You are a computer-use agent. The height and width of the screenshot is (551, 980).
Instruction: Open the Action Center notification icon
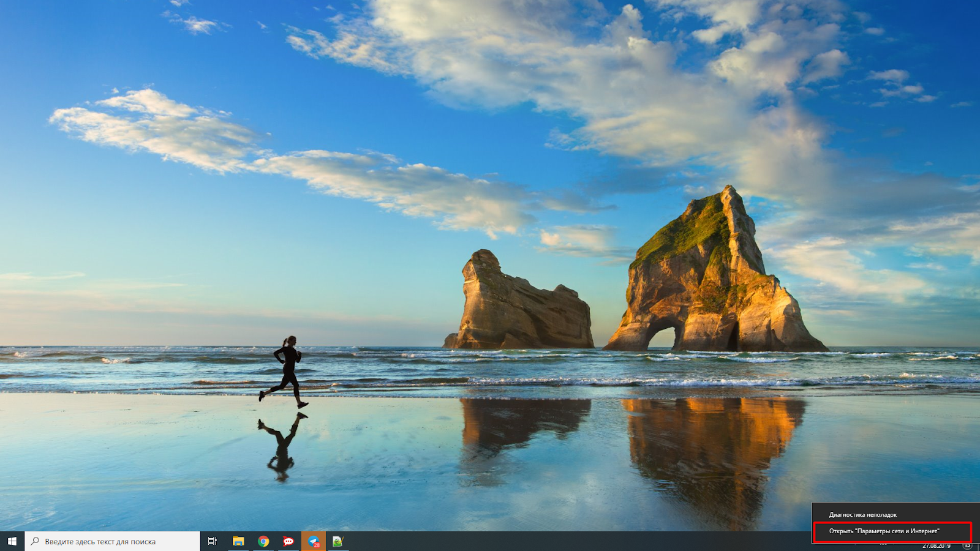[x=967, y=545]
